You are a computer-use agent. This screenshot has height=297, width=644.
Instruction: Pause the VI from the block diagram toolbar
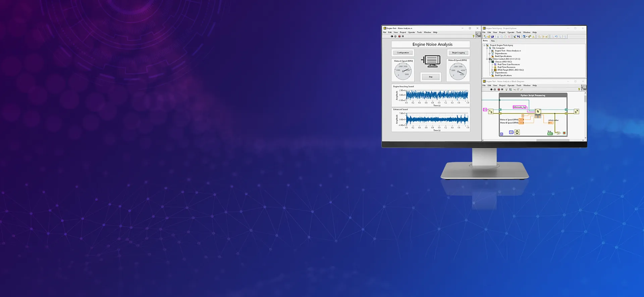click(502, 90)
